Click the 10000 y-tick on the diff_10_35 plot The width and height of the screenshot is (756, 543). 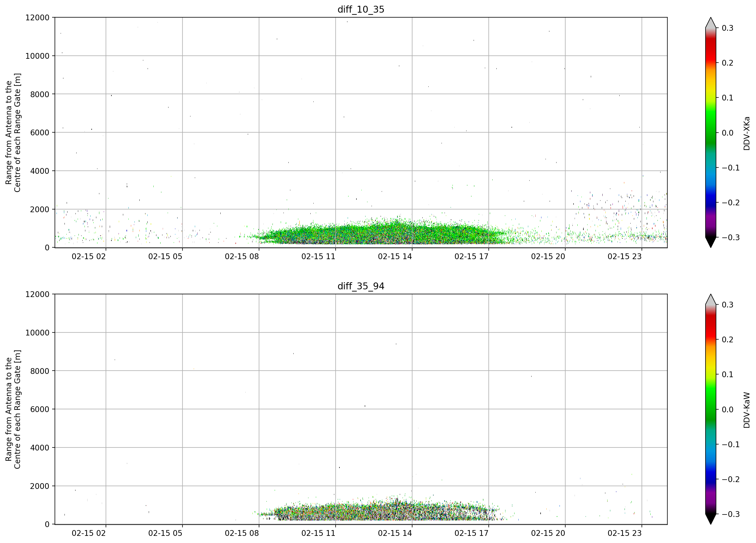pyautogui.click(x=37, y=56)
